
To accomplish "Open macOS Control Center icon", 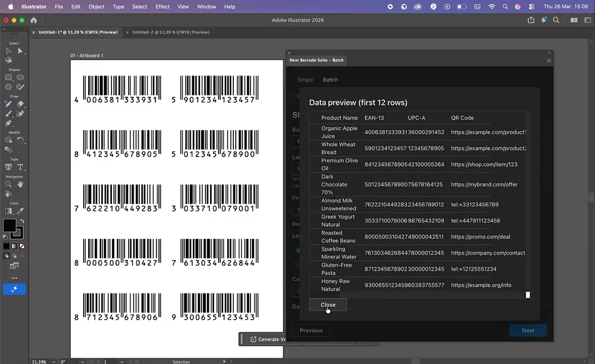I will [x=531, y=7].
